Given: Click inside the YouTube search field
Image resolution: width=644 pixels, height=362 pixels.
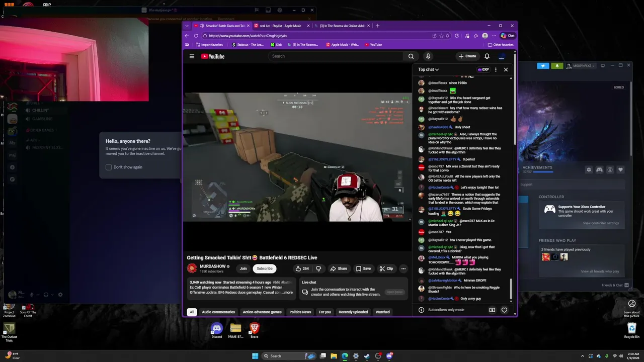Looking at the screenshot, I should pos(336,56).
